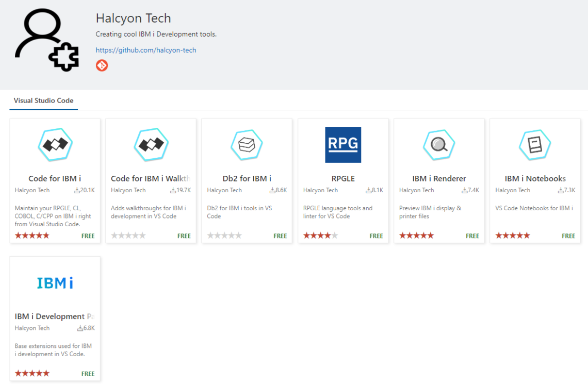This screenshot has width=588, height=385.
Task: Open the IBM i Renderer magnifier icon
Action: 438,144
